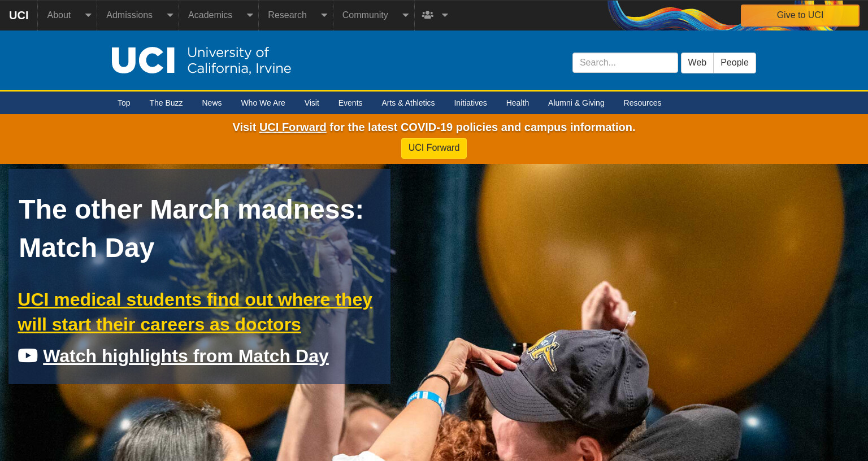Open the Arts & Athletics menu item
This screenshot has width=868, height=461.
click(x=408, y=103)
